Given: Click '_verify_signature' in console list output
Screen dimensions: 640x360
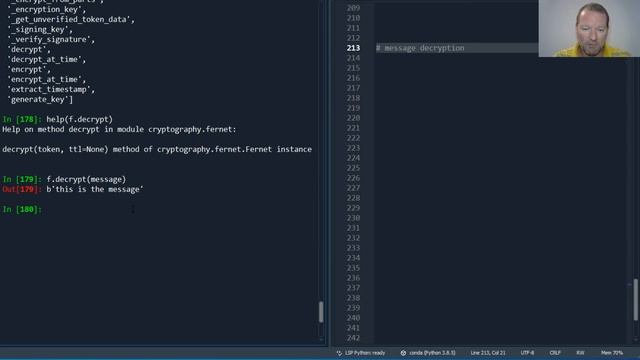Looking at the screenshot, I should point(51,39).
